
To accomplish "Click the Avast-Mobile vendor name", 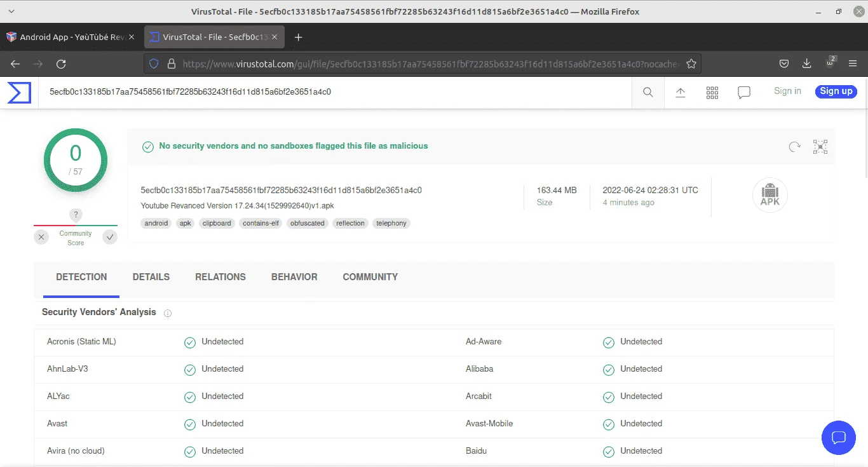I will (x=489, y=424).
